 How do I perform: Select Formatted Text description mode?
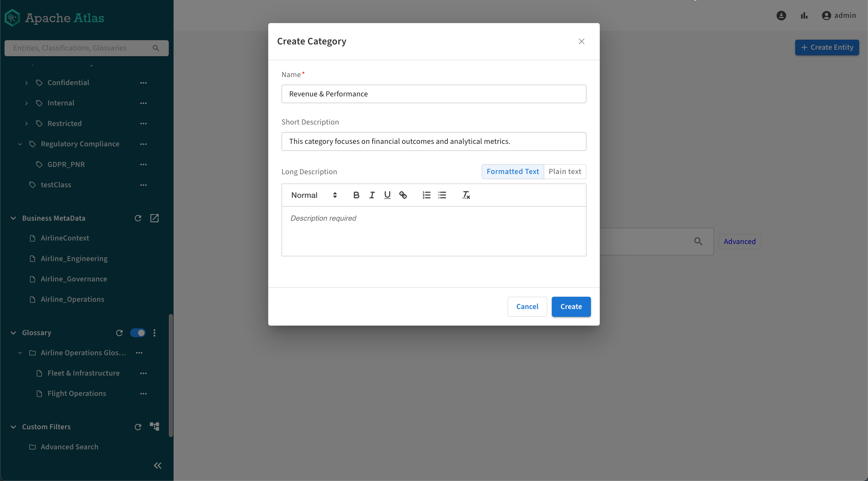pyautogui.click(x=513, y=171)
